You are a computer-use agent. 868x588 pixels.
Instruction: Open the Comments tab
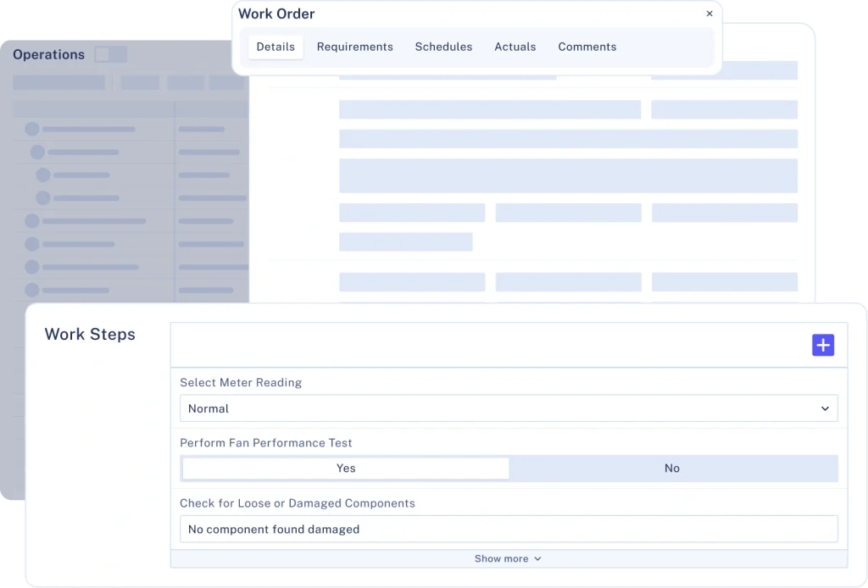587,47
